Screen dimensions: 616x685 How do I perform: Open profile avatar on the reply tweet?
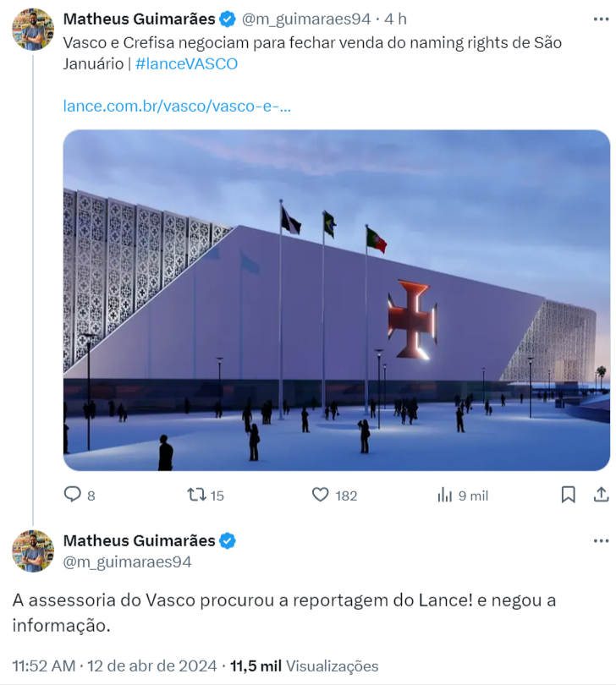coord(33,551)
